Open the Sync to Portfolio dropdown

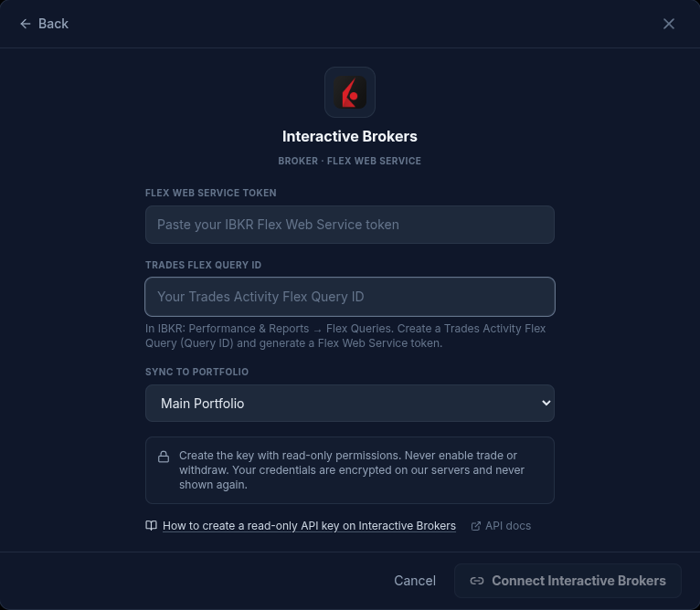(x=350, y=403)
